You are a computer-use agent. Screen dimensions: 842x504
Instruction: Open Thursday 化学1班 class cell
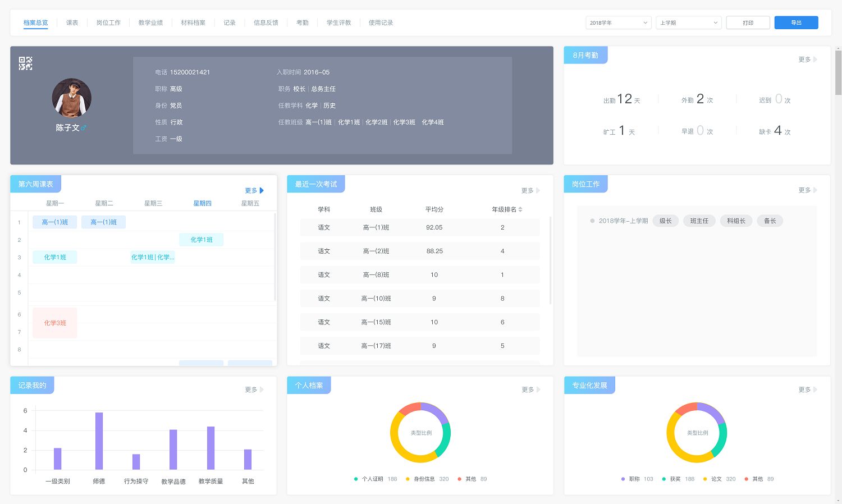pos(202,240)
